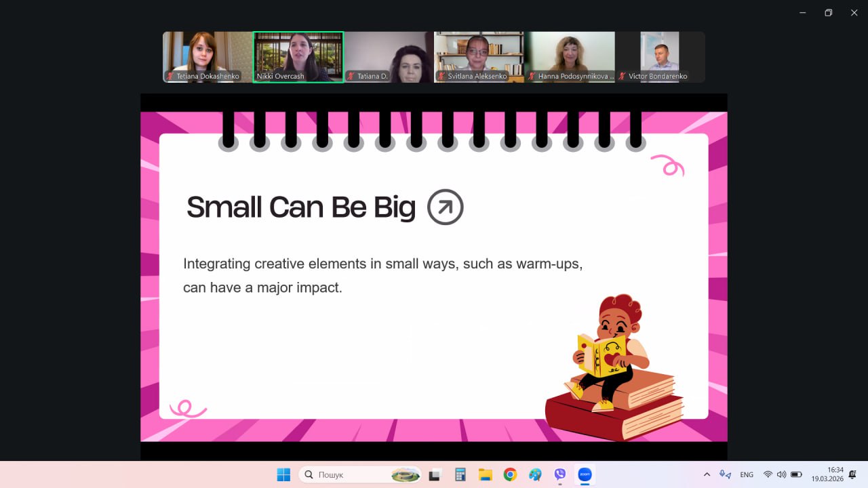Viewport: 868px width, 488px height.
Task: Click the Task View icon
Action: pos(435,474)
